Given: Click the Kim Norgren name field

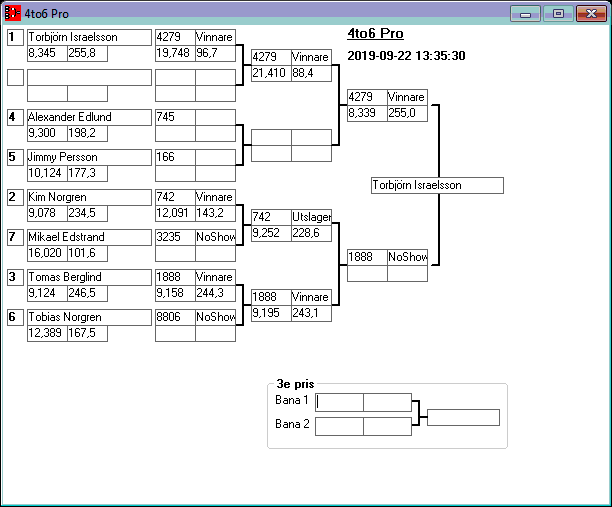Looking at the screenshot, I should point(88,197).
